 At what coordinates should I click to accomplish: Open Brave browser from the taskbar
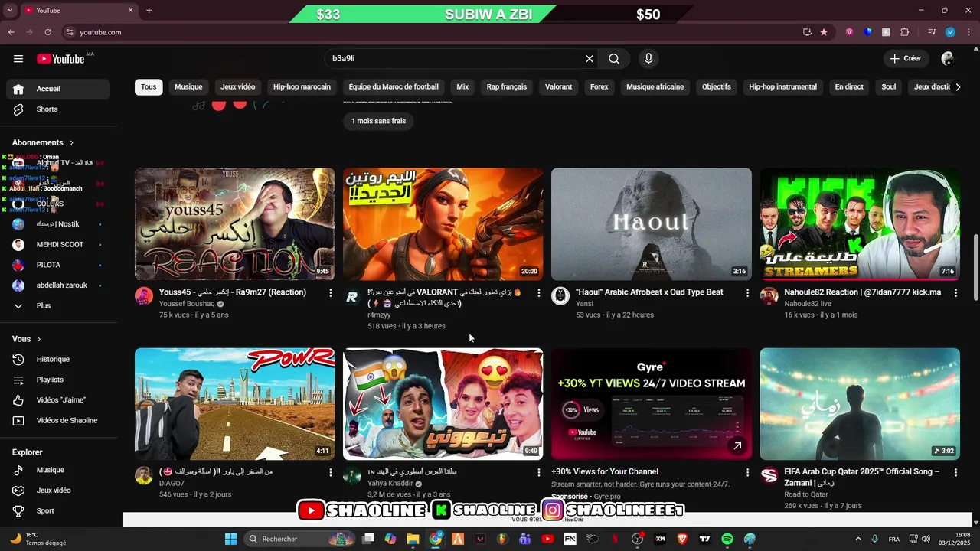click(682, 539)
